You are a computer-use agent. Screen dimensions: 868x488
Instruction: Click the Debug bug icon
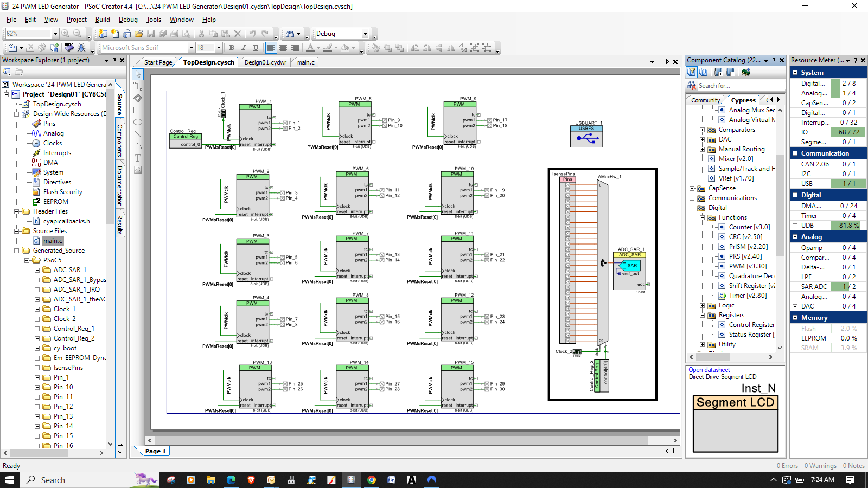point(81,48)
